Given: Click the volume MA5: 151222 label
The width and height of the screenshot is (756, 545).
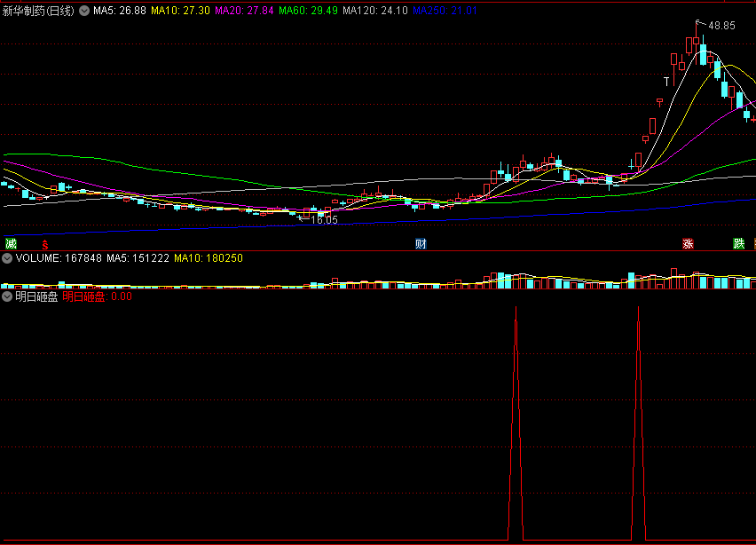Looking at the screenshot, I should [138, 258].
